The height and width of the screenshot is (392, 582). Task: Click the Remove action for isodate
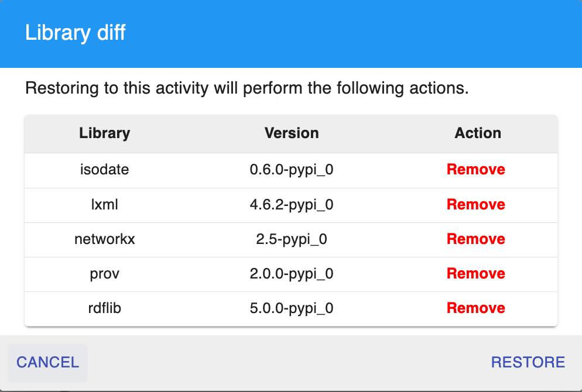tap(475, 170)
